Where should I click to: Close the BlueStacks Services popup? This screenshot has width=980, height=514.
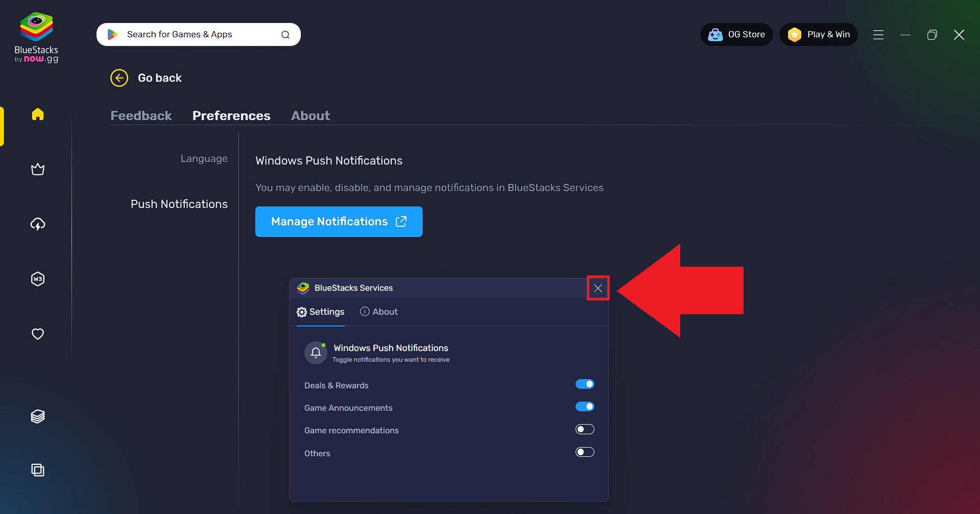pyautogui.click(x=598, y=288)
